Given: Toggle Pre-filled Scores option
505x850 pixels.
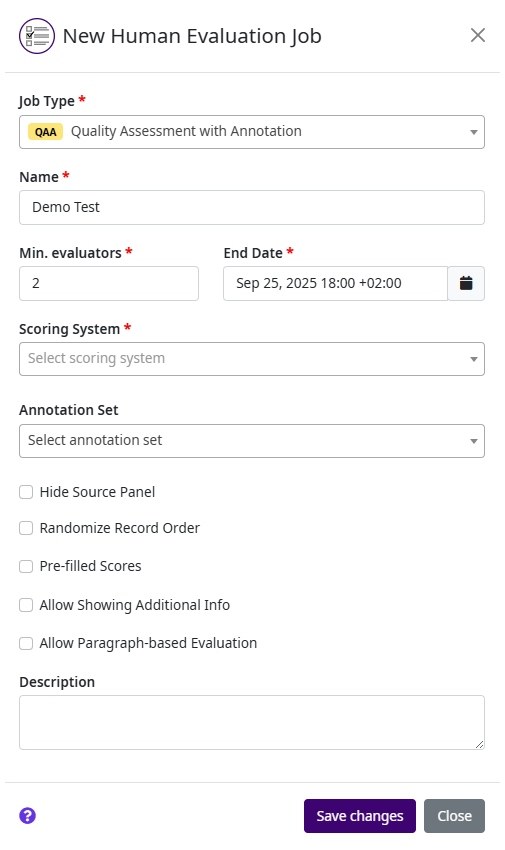Looking at the screenshot, I should pos(26,566).
